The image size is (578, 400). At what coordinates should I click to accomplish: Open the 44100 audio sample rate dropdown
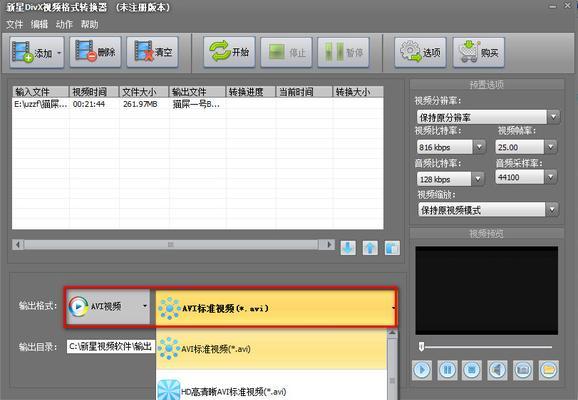click(526, 177)
